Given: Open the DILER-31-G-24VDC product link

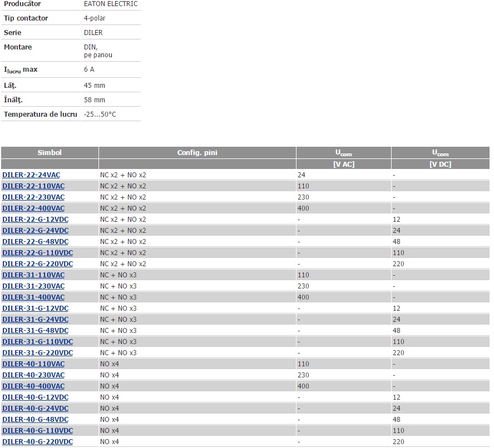Looking at the screenshot, I should [35, 320].
